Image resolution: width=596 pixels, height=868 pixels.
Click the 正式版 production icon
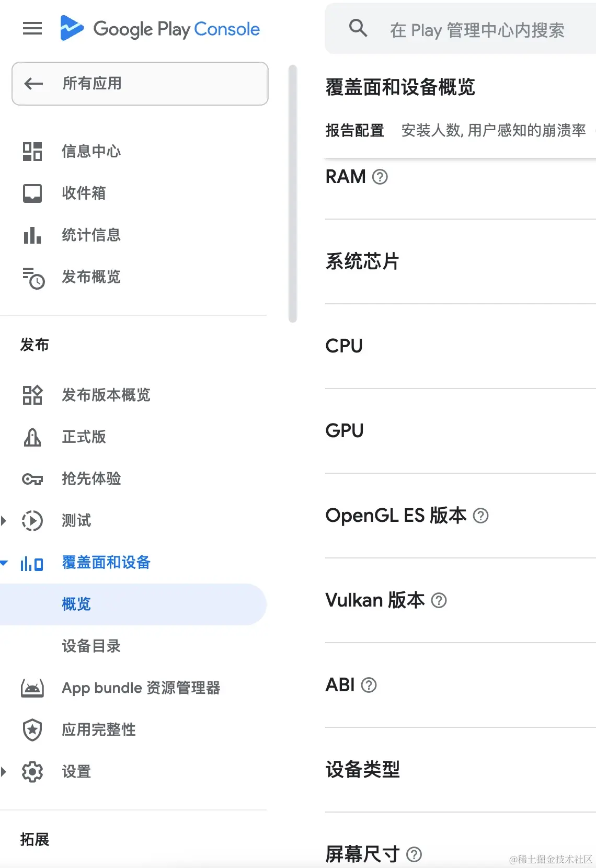point(32,437)
